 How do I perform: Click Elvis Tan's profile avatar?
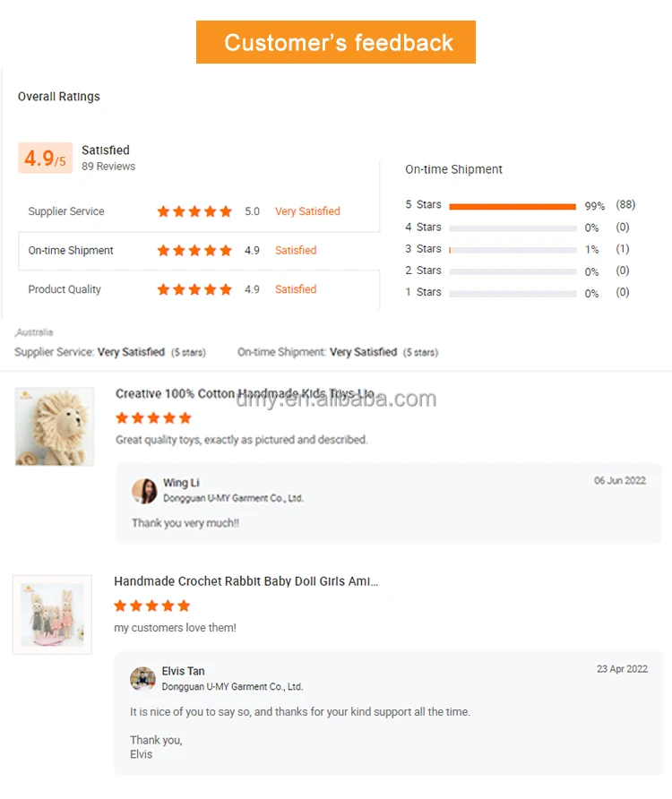click(x=142, y=679)
